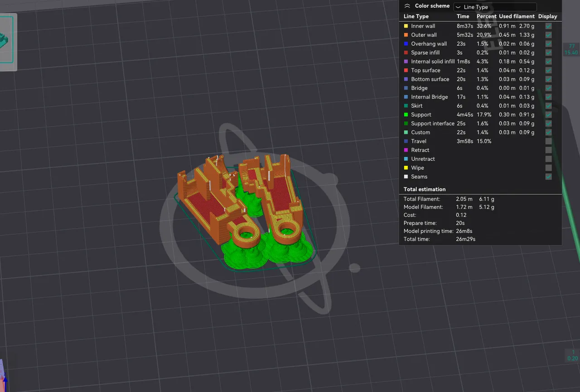Click the white Seams color swatch
580x392 pixels.
[406, 177]
